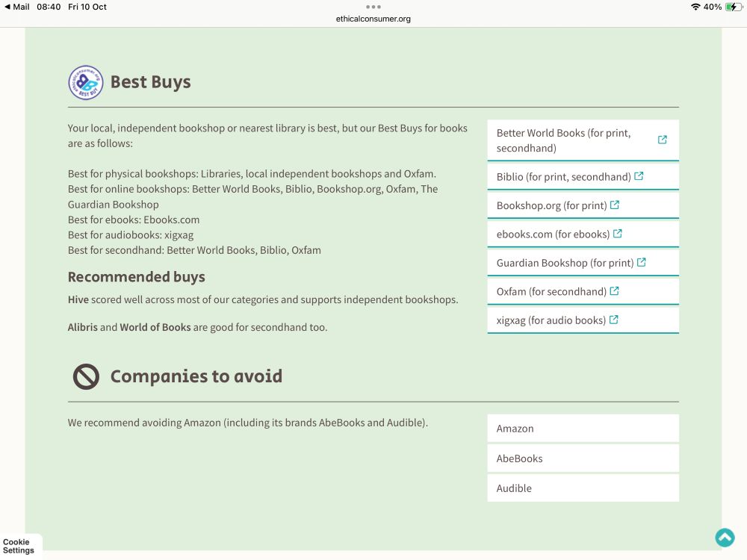The image size is (747, 560).
Task: Click external link icon beside xigxag
Action: point(613,320)
